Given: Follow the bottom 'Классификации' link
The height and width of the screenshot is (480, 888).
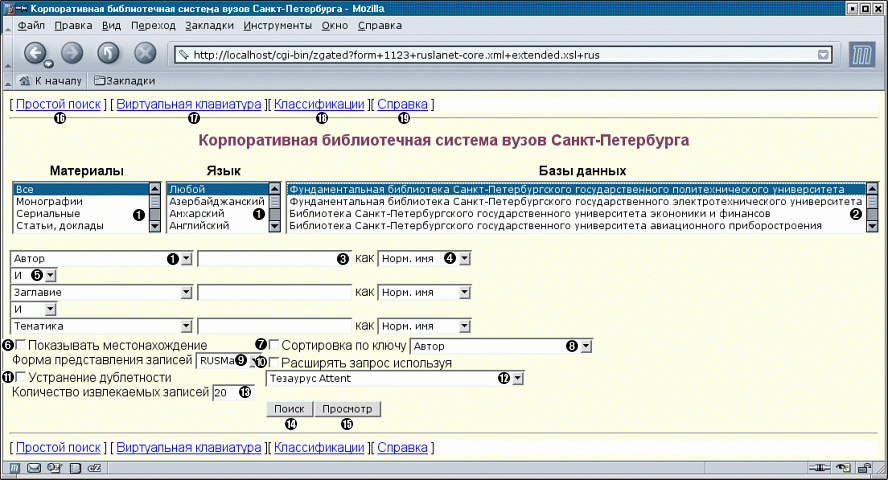Looking at the screenshot, I should point(319,447).
